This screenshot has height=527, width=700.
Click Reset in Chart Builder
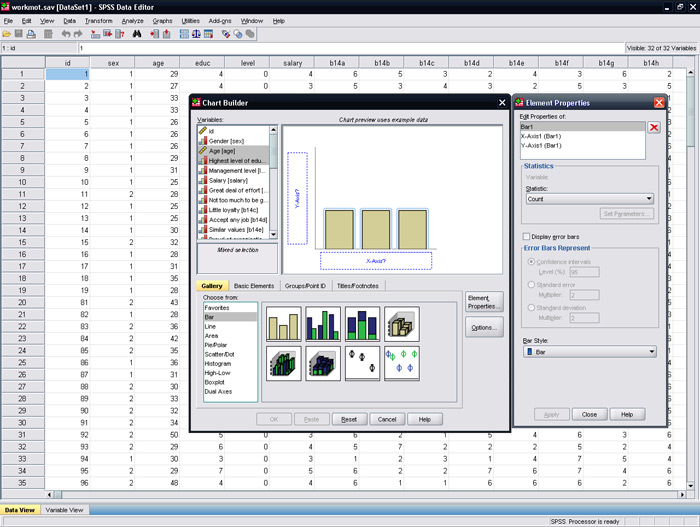(349, 419)
